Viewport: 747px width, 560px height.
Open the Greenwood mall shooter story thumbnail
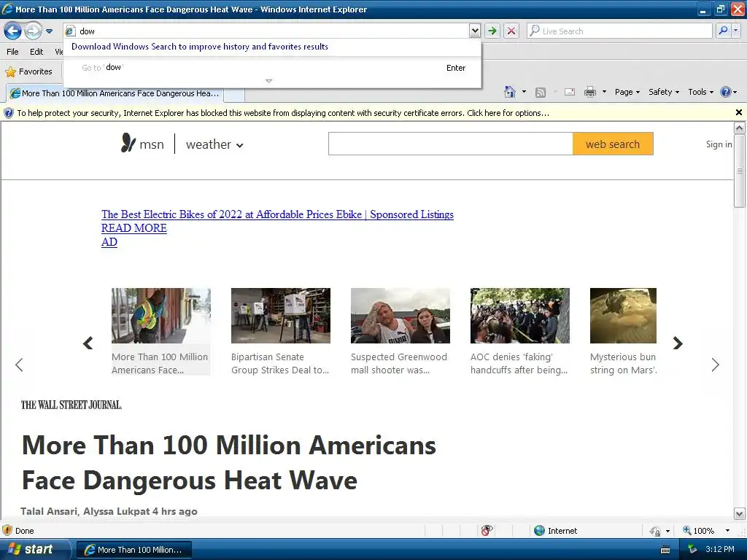[x=400, y=315]
